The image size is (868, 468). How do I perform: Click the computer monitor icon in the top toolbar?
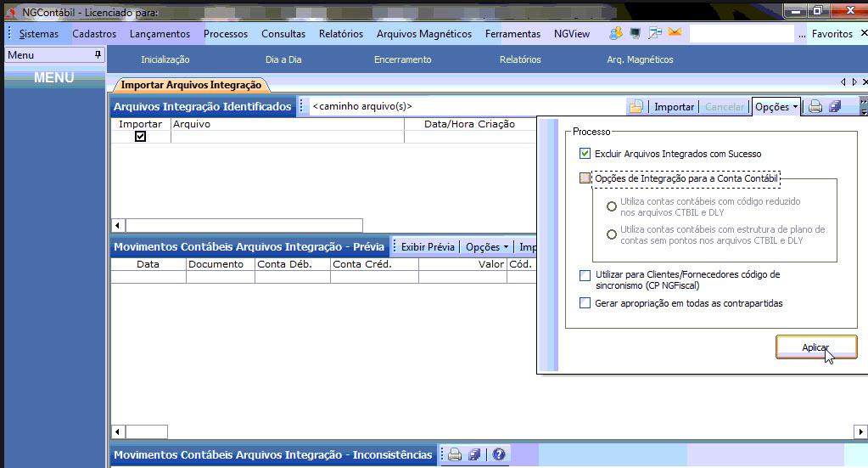[635, 33]
